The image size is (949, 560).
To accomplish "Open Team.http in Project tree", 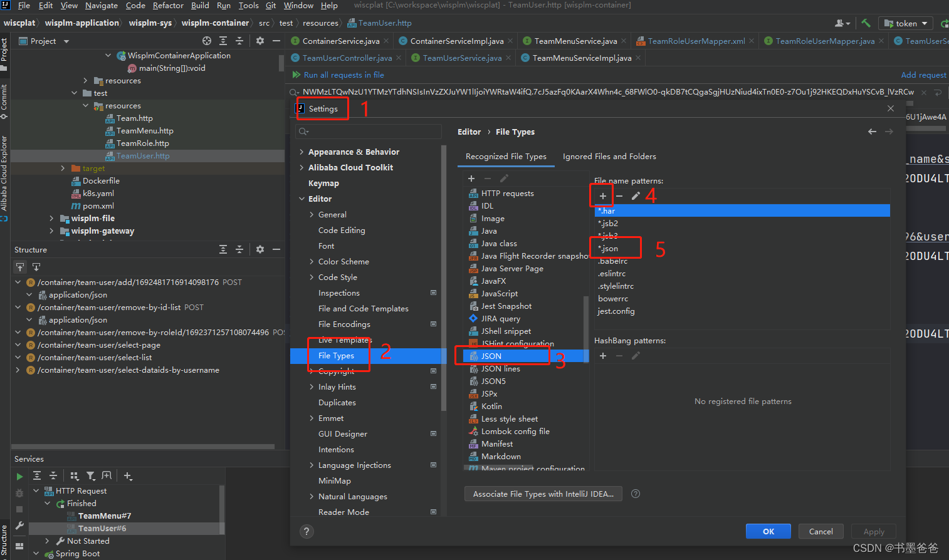I will pos(134,118).
